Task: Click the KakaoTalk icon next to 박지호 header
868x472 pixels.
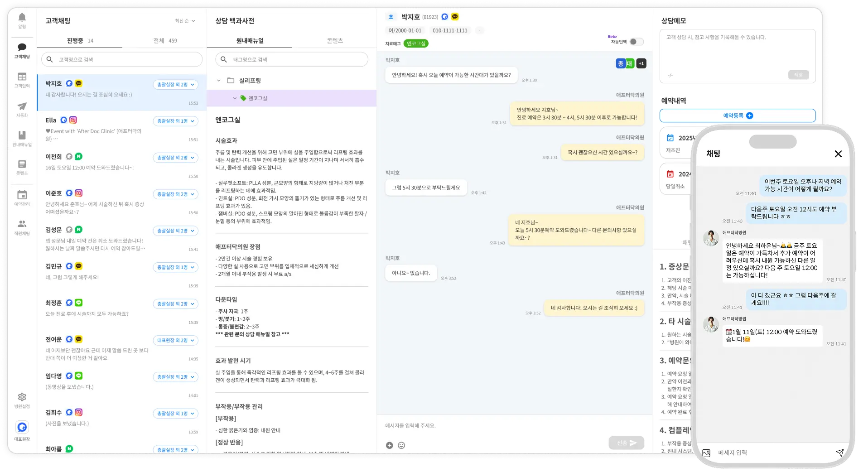Action: (x=455, y=17)
